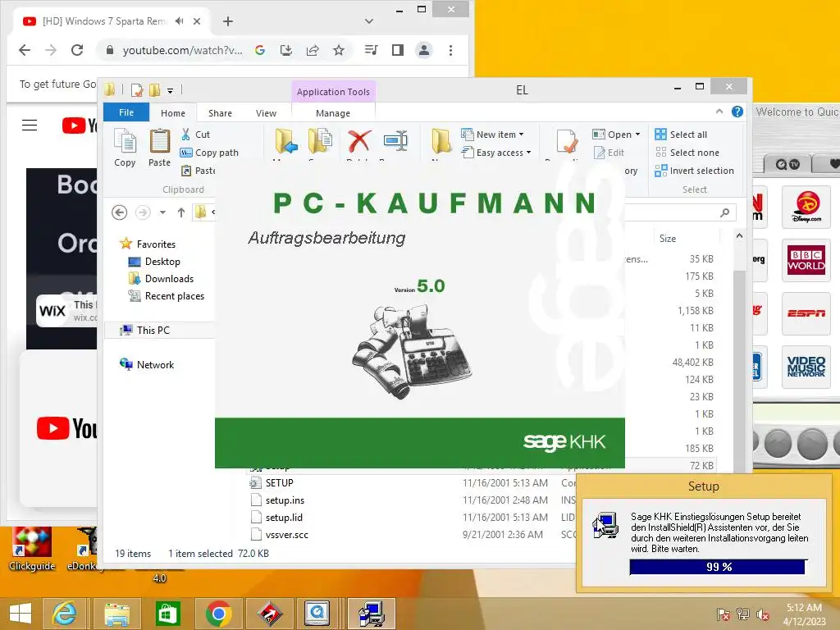Close the YouTube Chrome tab
This screenshot has width=840, height=630.
[197, 21]
